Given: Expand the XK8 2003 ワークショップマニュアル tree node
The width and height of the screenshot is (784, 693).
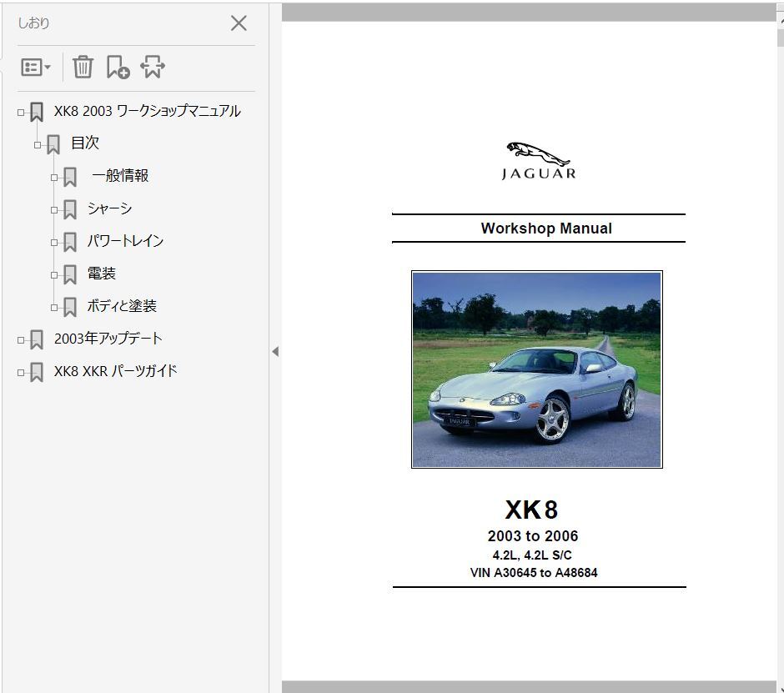Looking at the screenshot, I should coord(21,113).
